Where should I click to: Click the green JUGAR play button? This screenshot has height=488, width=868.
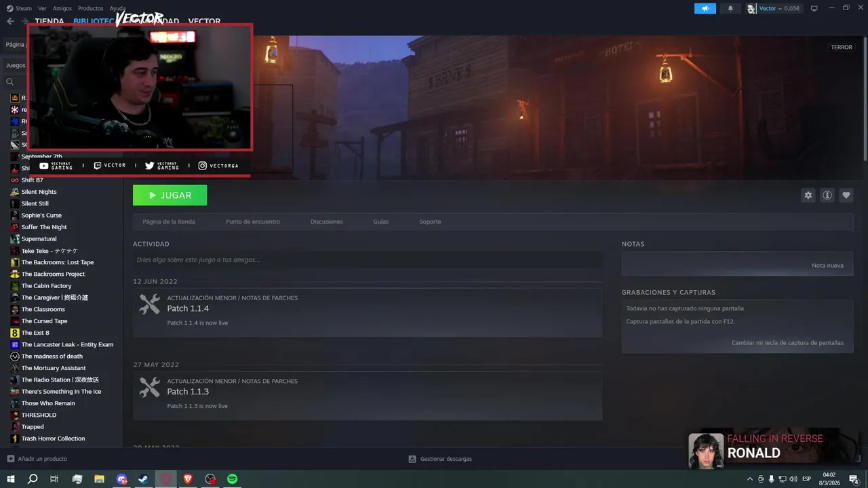point(170,195)
